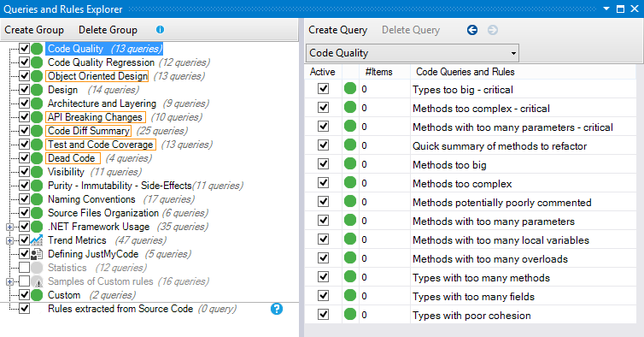Open the panel window position dropdown arrow
The height and width of the screenshot is (337, 644).
[x=606, y=9]
